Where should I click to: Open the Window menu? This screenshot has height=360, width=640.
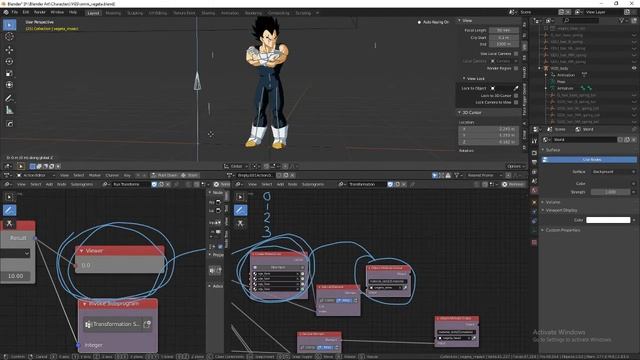click(x=57, y=12)
